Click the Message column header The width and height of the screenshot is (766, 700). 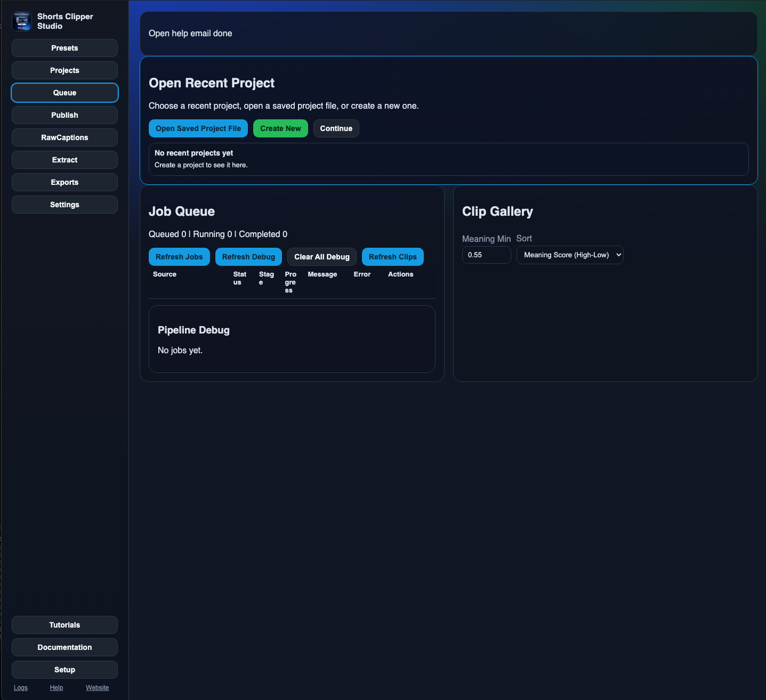click(322, 274)
